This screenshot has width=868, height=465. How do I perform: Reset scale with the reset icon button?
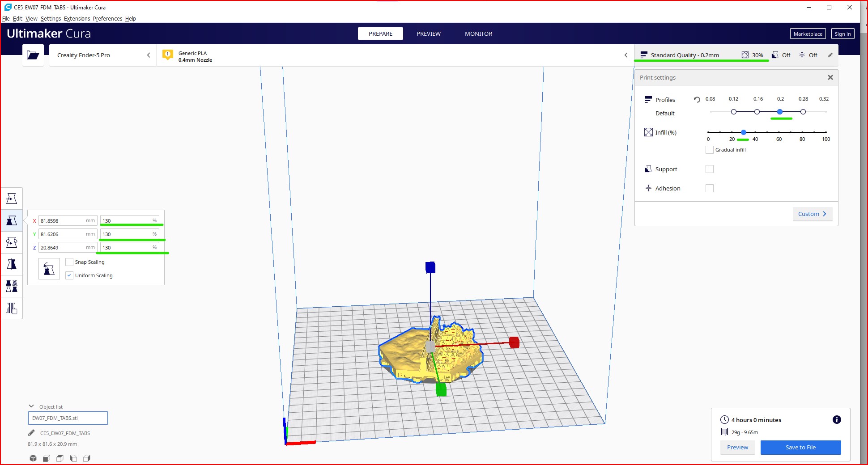click(49, 269)
